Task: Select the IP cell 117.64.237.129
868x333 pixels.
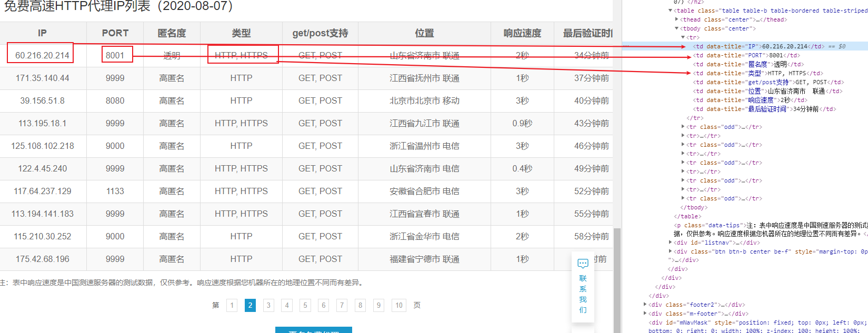Action: [43, 191]
